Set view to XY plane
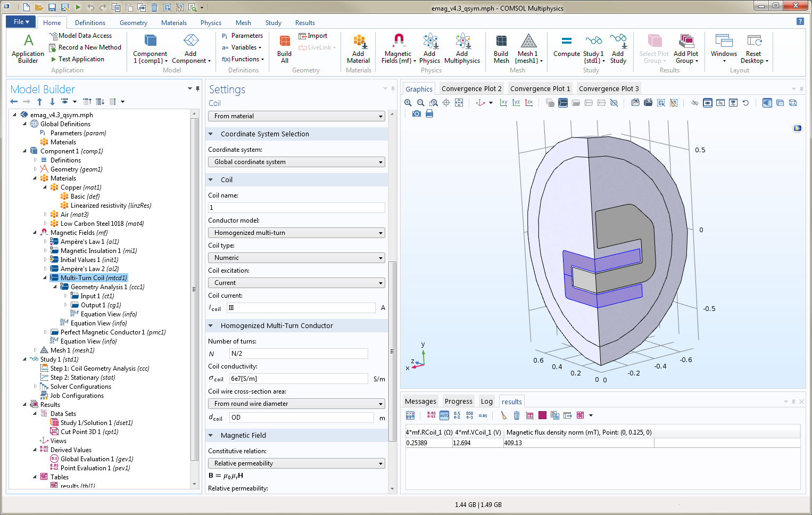Screen dimensions: 812x515 coord(503,103)
